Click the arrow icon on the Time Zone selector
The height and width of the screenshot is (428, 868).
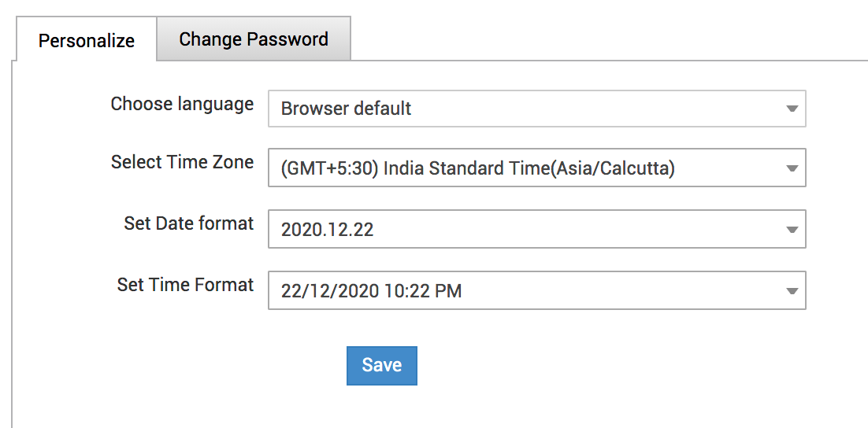(x=792, y=169)
